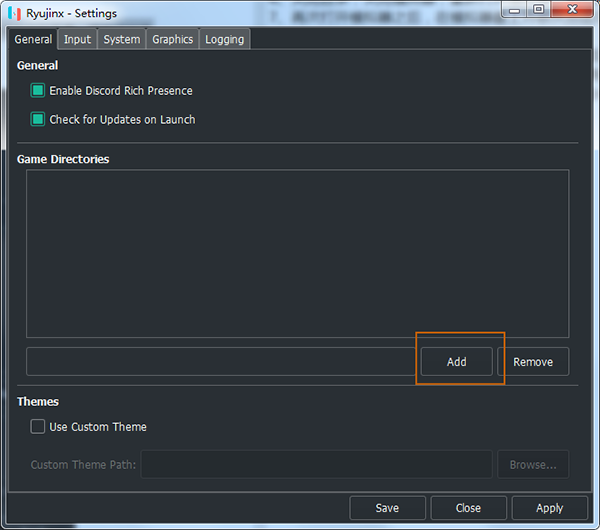Disable Enable Discord Rich Presence checkbox
The height and width of the screenshot is (530, 600).
pos(38,91)
